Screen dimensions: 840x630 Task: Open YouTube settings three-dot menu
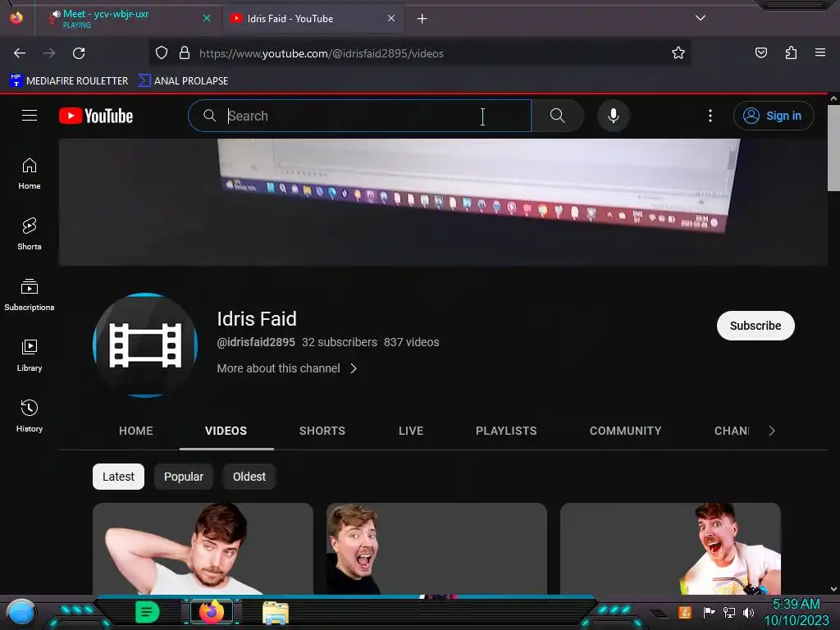point(710,116)
